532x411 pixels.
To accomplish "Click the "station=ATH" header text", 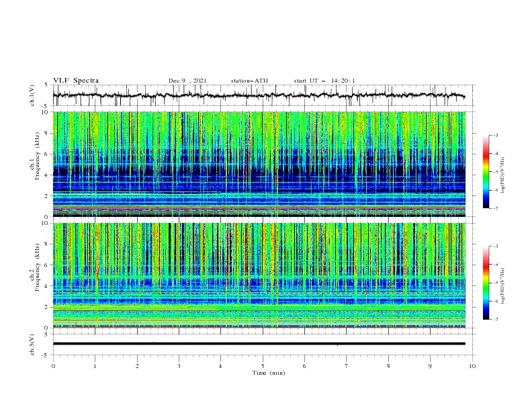I will (249, 81).
